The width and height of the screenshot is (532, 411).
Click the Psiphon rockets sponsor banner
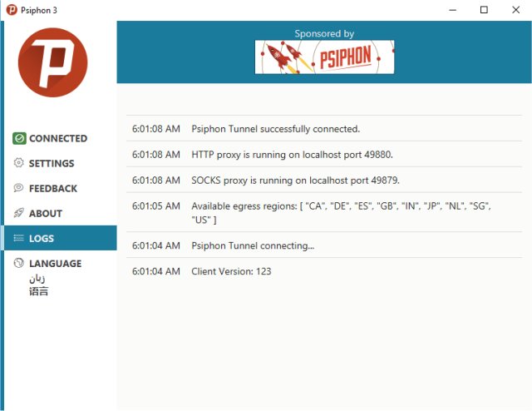tap(324, 57)
